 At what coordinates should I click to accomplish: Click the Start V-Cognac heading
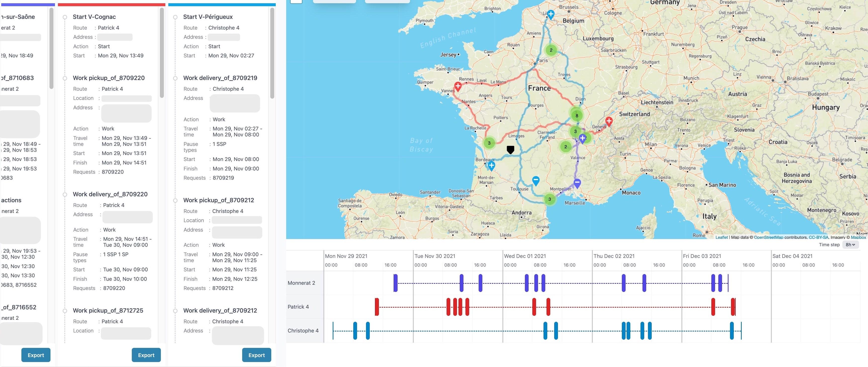94,17
